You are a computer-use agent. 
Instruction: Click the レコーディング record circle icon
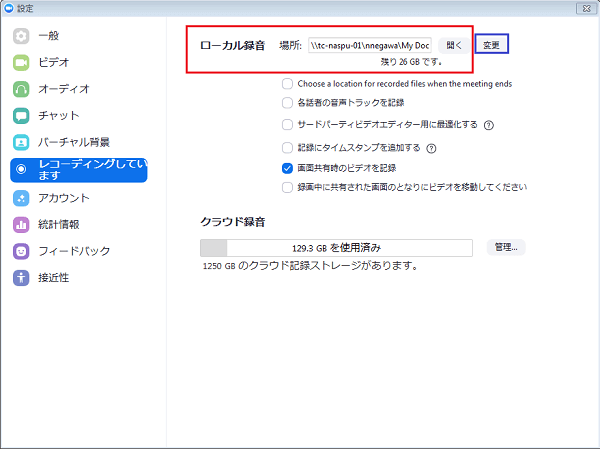21,169
